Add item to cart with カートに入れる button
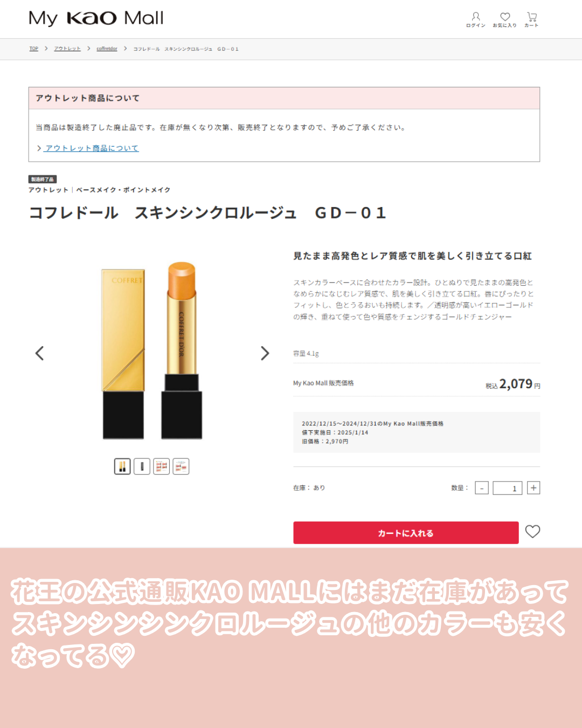This screenshot has width=582, height=728. (x=406, y=533)
